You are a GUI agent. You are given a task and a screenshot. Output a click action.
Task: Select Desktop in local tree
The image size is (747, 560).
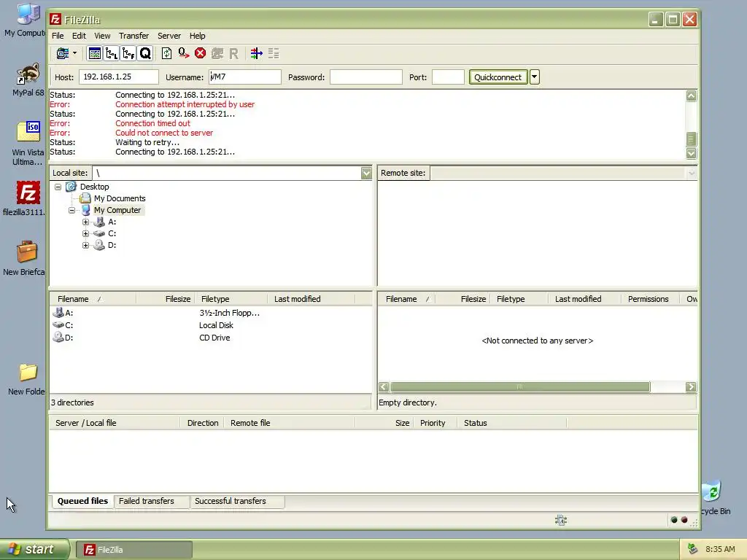[94, 187]
